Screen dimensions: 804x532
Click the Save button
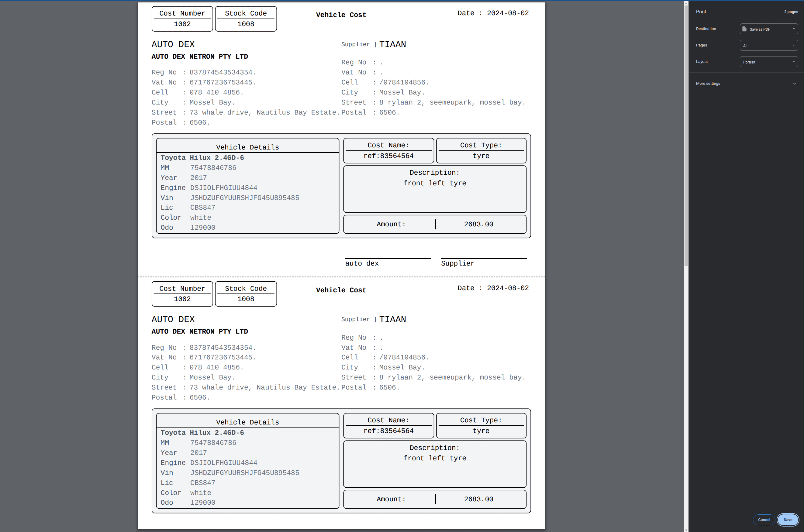788,520
